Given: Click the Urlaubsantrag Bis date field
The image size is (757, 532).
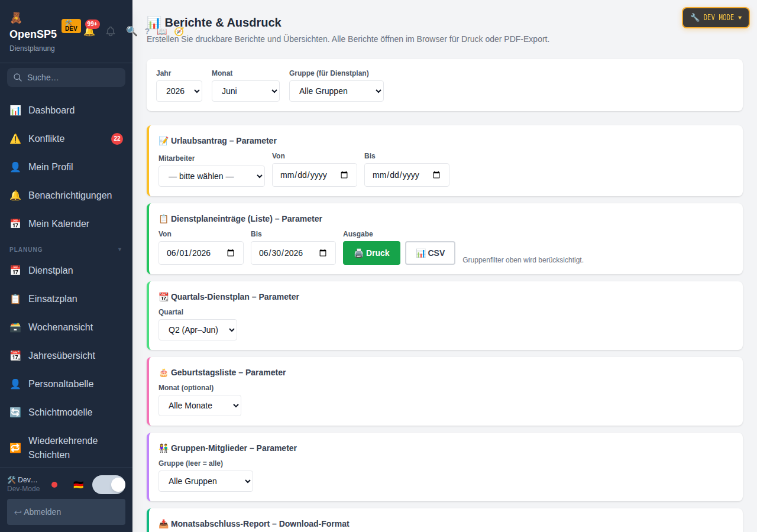Looking at the screenshot, I should click(x=407, y=175).
